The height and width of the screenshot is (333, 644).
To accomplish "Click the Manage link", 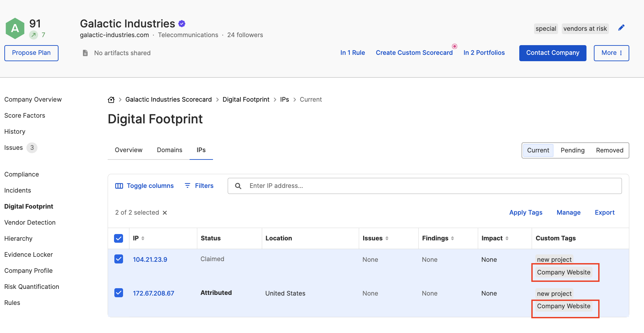I will coord(568,213).
